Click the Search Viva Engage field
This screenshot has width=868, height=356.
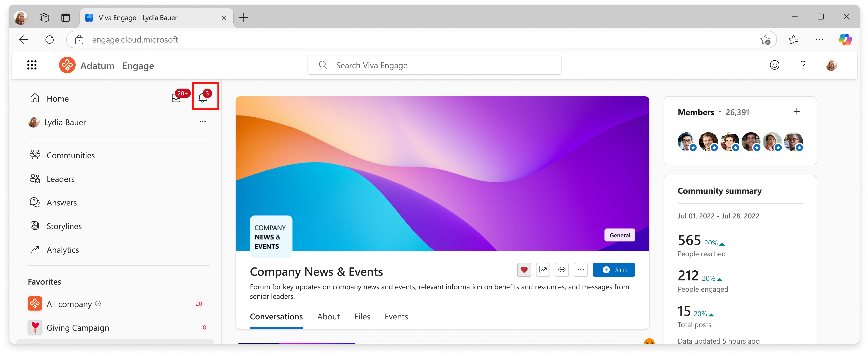pos(435,65)
